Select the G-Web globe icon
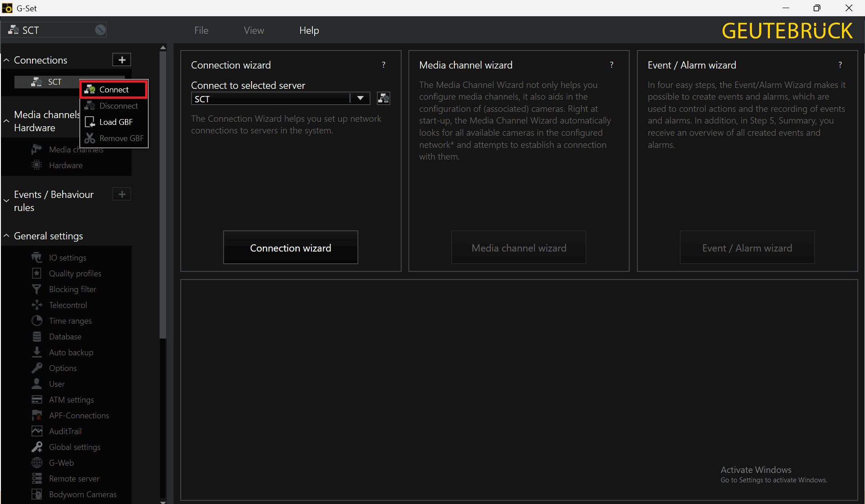865x504 pixels. pos(37,463)
